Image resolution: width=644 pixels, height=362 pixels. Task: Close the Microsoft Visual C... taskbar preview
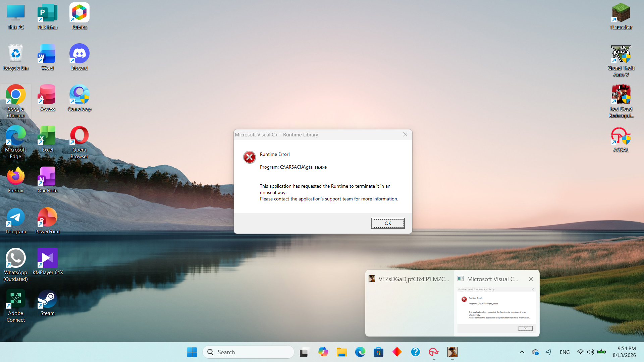531,279
